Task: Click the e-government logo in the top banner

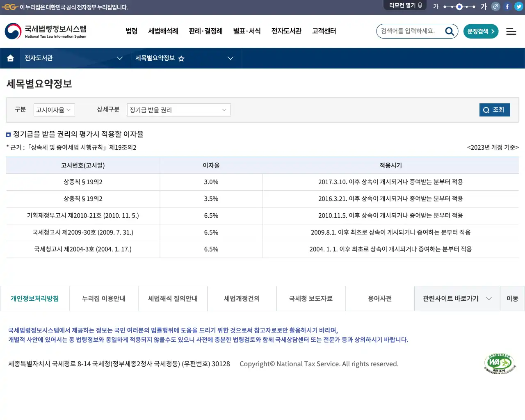Action: (10, 7)
